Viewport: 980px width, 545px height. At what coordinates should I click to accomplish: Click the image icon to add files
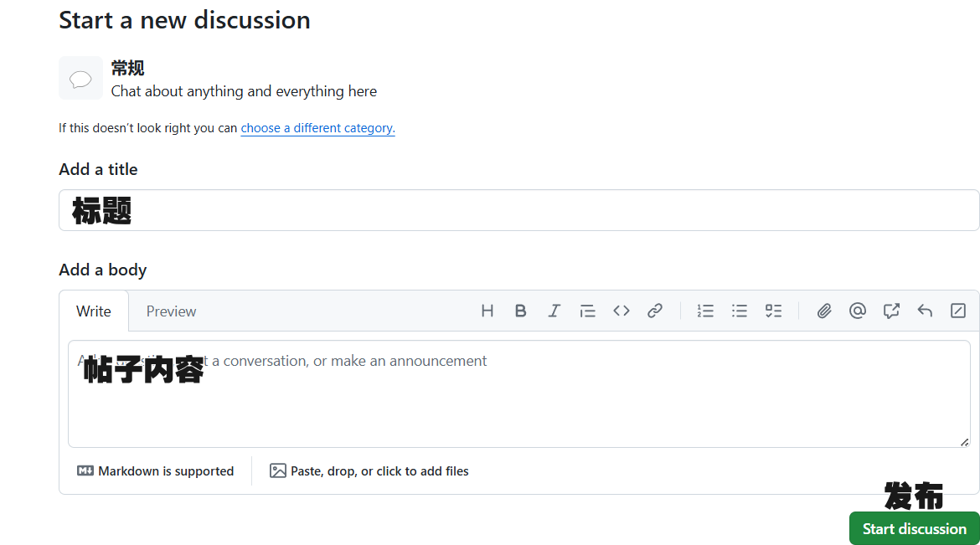pos(277,470)
